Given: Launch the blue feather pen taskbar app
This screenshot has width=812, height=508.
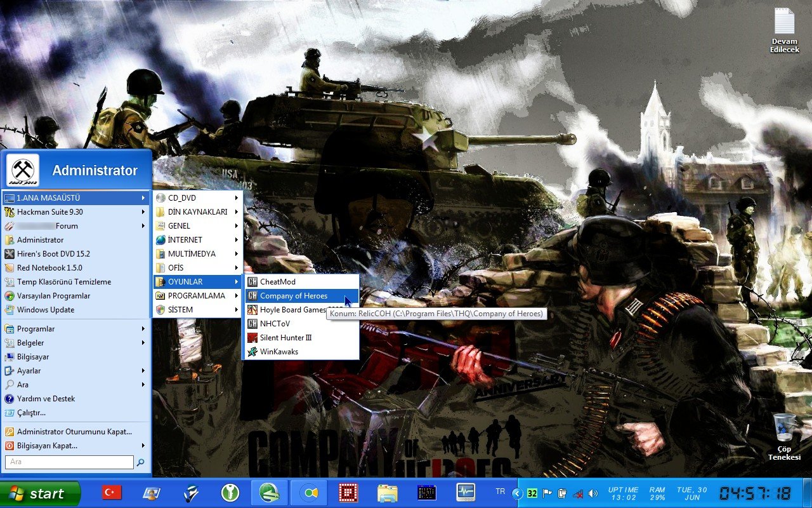Looking at the screenshot, I should point(191,493).
